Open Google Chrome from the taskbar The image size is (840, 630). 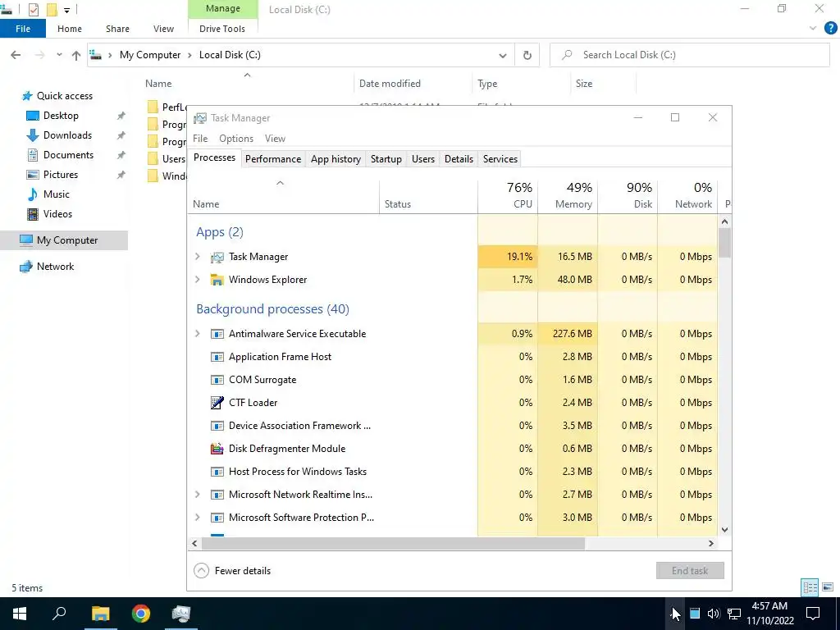pos(141,614)
